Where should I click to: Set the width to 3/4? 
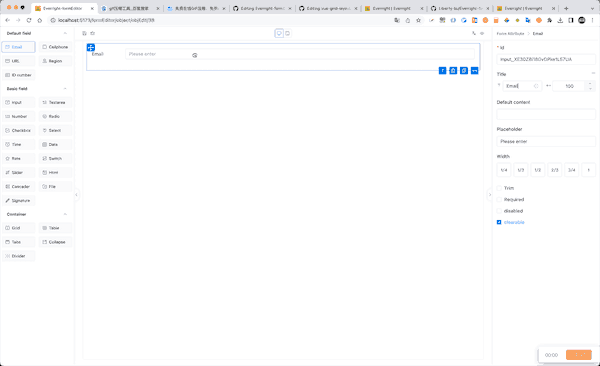(572, 170)
